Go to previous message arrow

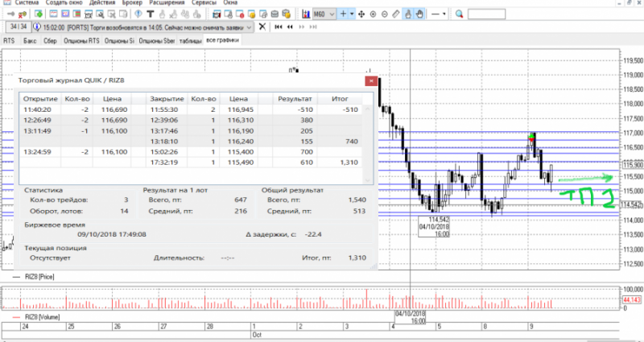(290, 27)
